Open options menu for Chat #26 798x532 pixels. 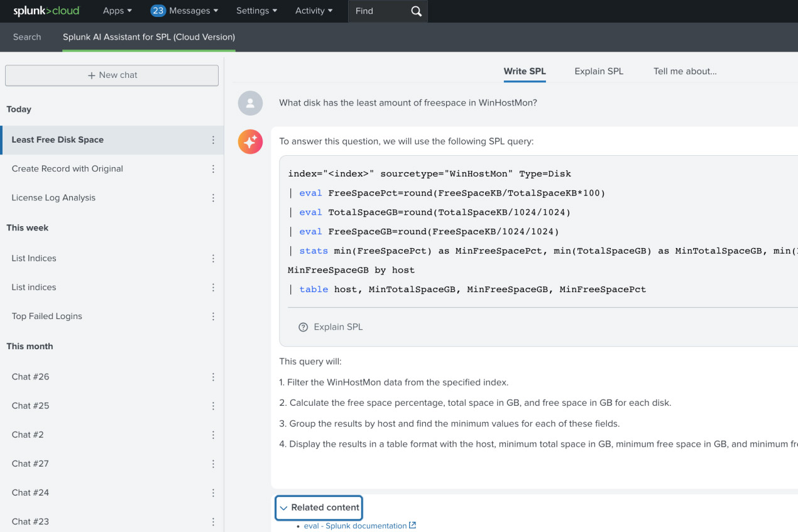pyautogui.click(x=213, y=377)
